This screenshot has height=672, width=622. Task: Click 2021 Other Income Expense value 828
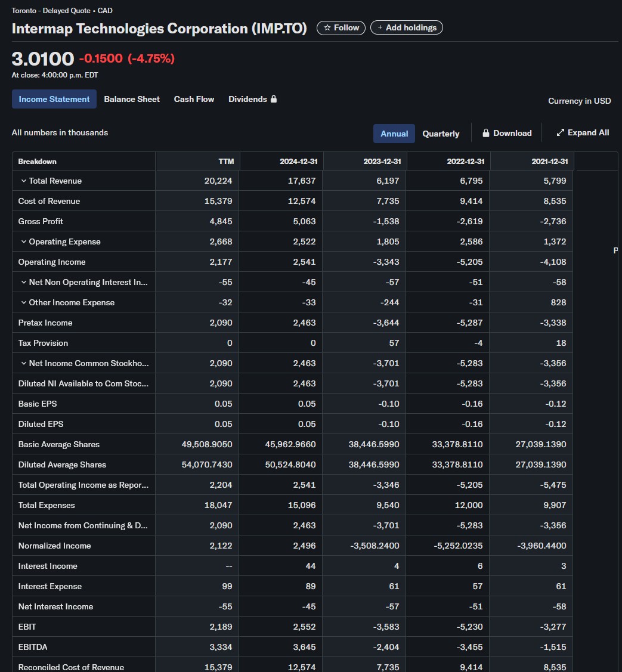pyautogui.click(x=558, y=302)
